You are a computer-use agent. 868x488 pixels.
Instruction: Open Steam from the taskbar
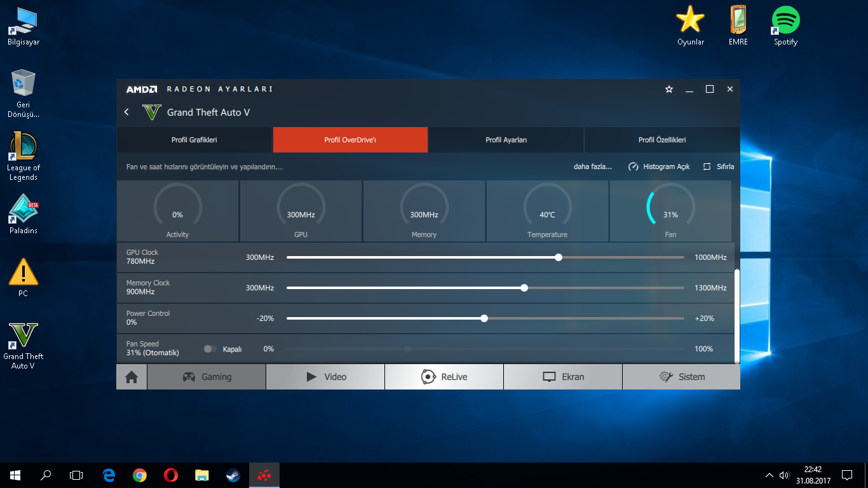(233, 475)
